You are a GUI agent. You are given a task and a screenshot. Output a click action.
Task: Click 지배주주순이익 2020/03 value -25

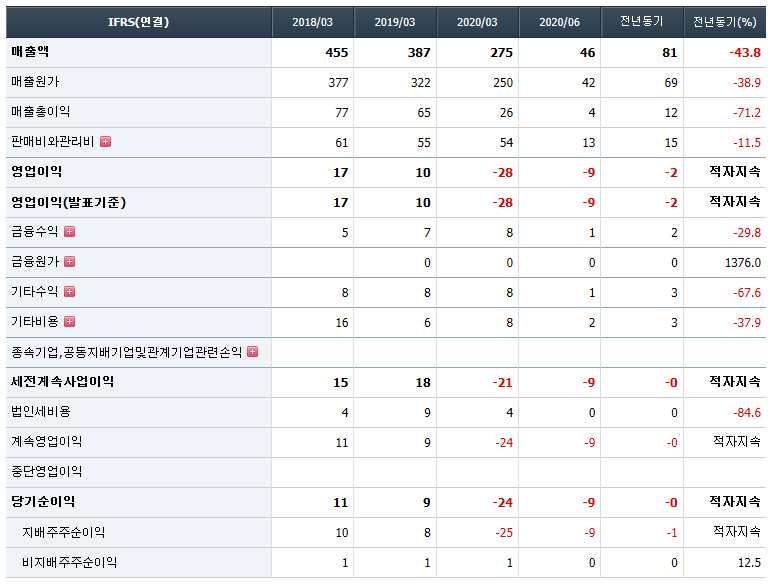coord(504,533)
